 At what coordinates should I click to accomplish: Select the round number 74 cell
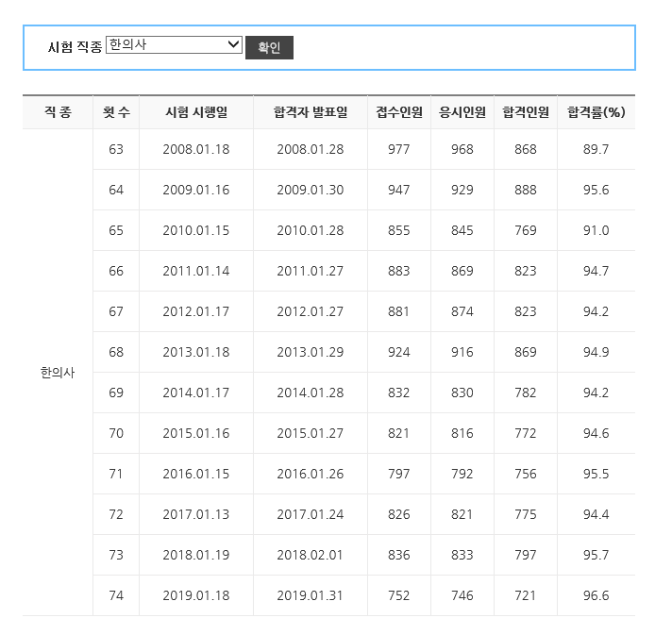coord(116,595)
